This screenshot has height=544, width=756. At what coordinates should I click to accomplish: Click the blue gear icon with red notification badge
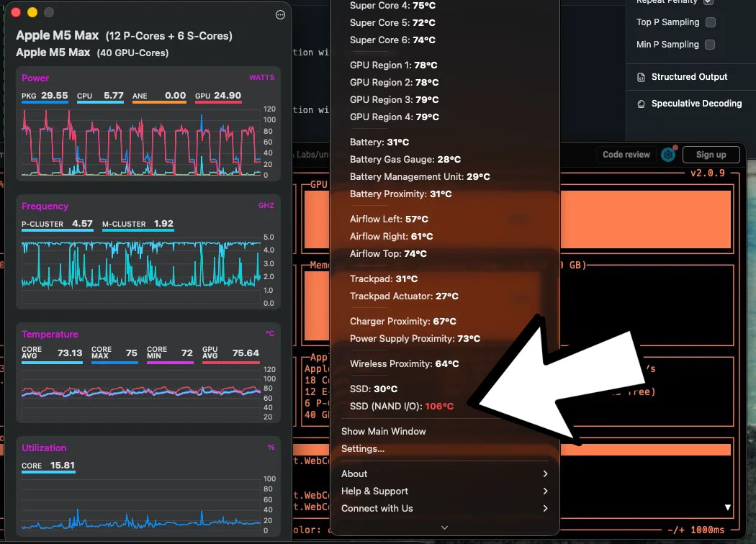pyautogui.click(x=668, y=154)
